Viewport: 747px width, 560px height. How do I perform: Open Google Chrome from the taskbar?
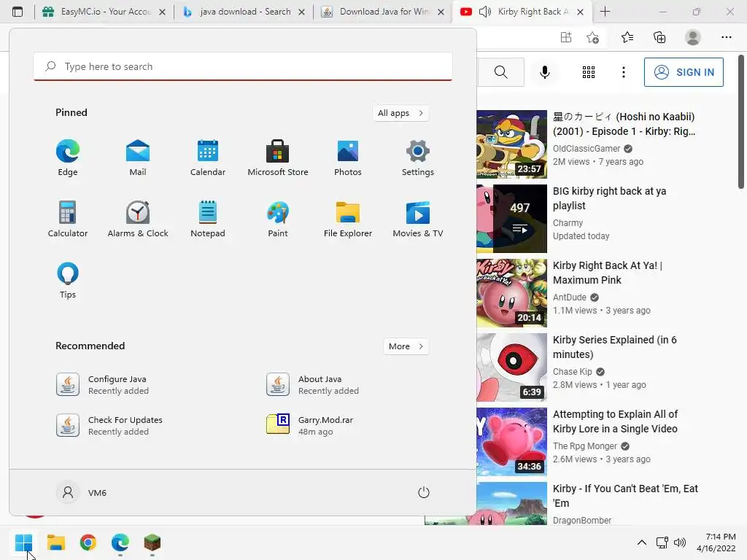pyautogui.click(x=88, y=542)
